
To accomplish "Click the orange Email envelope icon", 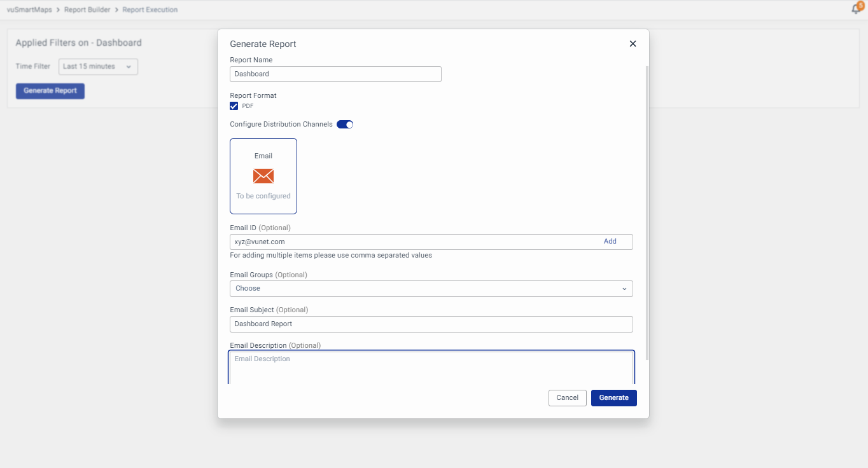I will (x=263, y=176).
